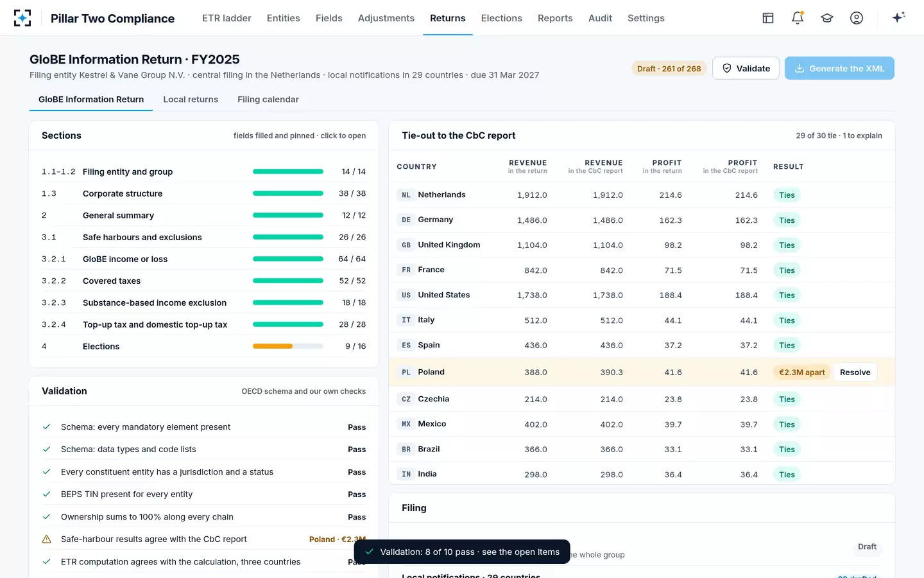Open the Elections menu item in navbar
This screenshot has width=924, height=578.
[x=501, y=18]
